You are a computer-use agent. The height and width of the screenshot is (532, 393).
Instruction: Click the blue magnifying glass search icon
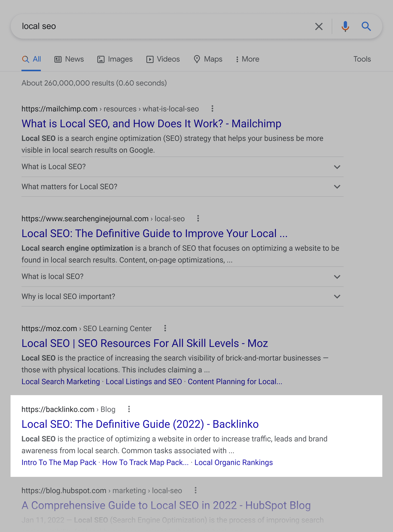click(366, 26)
